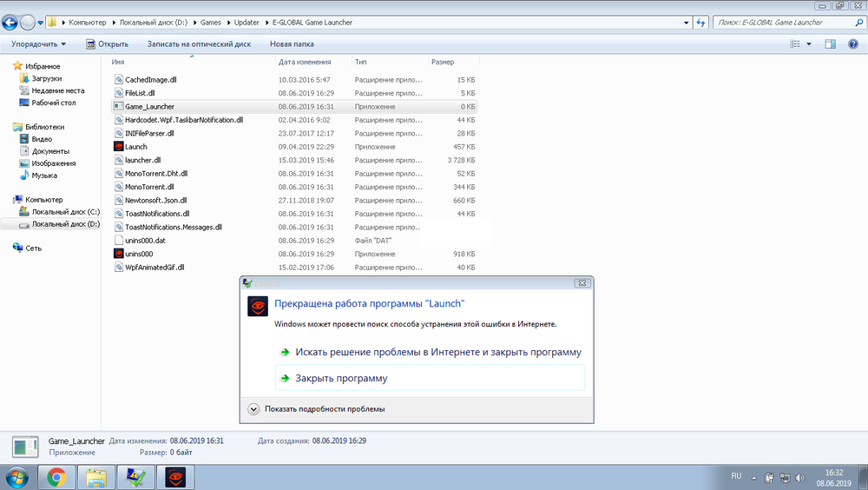Show hidden system tray icons
This screenshot has height=490, width=868.
(753, 477)
